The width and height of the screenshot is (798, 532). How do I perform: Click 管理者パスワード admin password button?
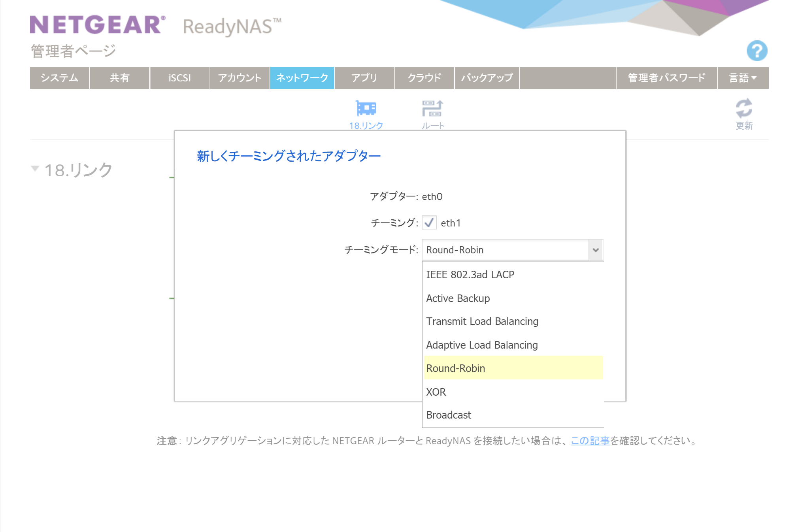666,78
